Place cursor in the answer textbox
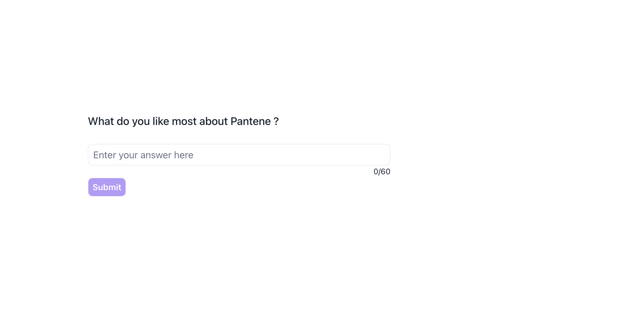The height and width of the screenshot is (331, 644). coord(239,155)
